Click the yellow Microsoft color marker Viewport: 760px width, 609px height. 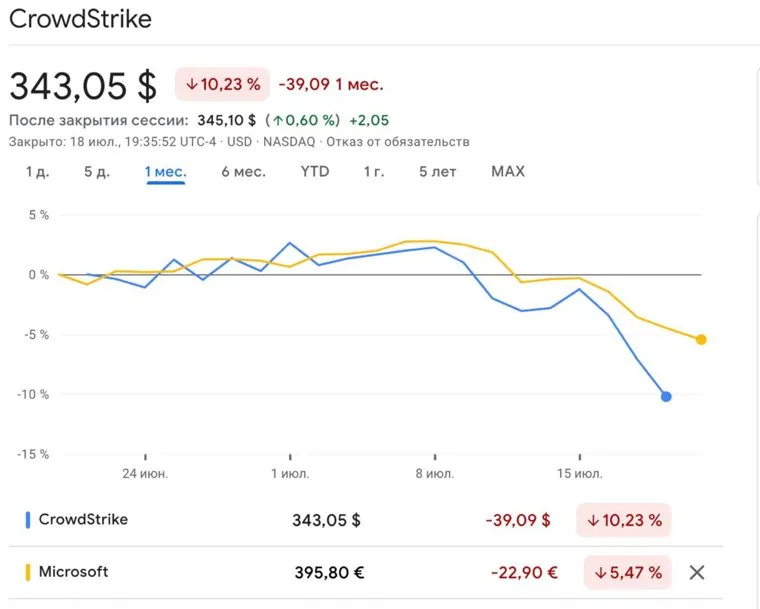pyautogui.click(x=27, y=573)
